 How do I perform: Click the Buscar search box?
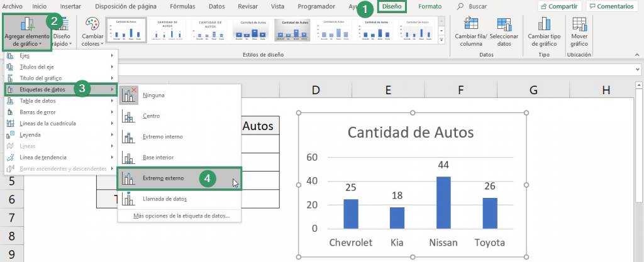pyautogui.click(x=472, y=6)
